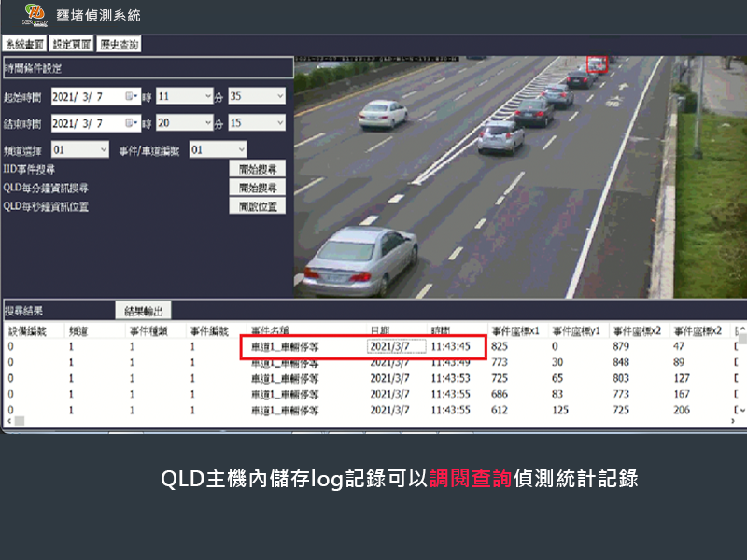
Task: Click the 結果輸出 export button
Action: point(143,311)
